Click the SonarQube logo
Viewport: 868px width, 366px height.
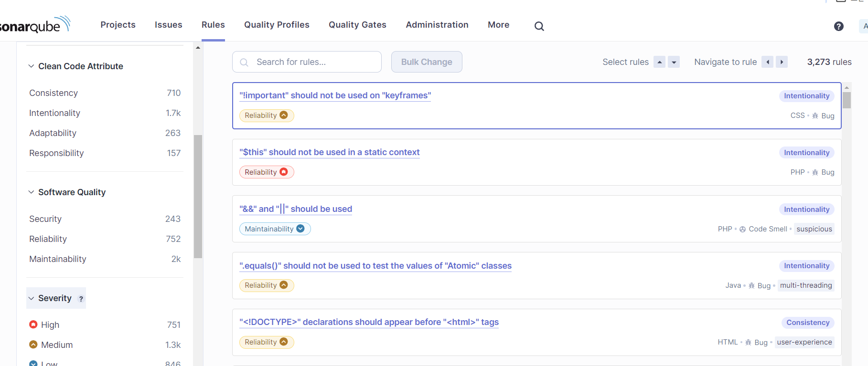pos(34,25)
